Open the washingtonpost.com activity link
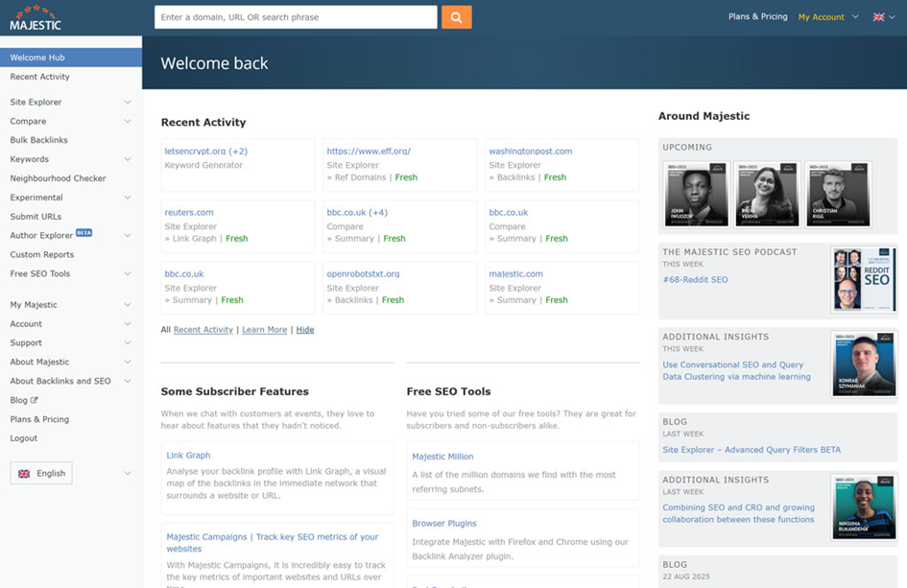 [x=531, y=152]
